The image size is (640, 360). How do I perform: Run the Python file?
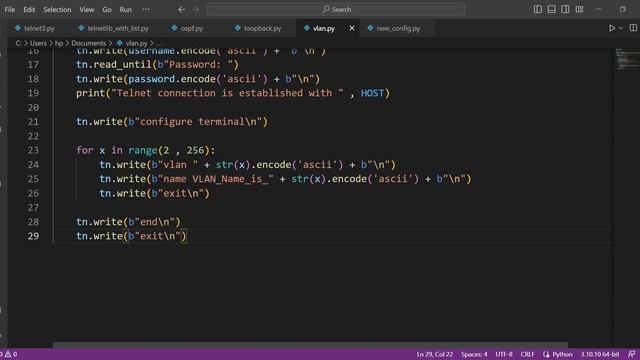(x=612, y=28)
